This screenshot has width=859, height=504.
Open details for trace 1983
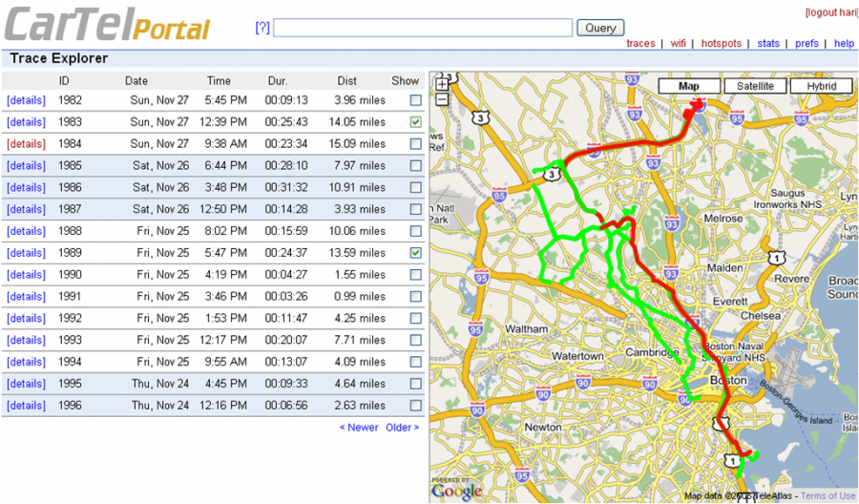coord(27,121)
